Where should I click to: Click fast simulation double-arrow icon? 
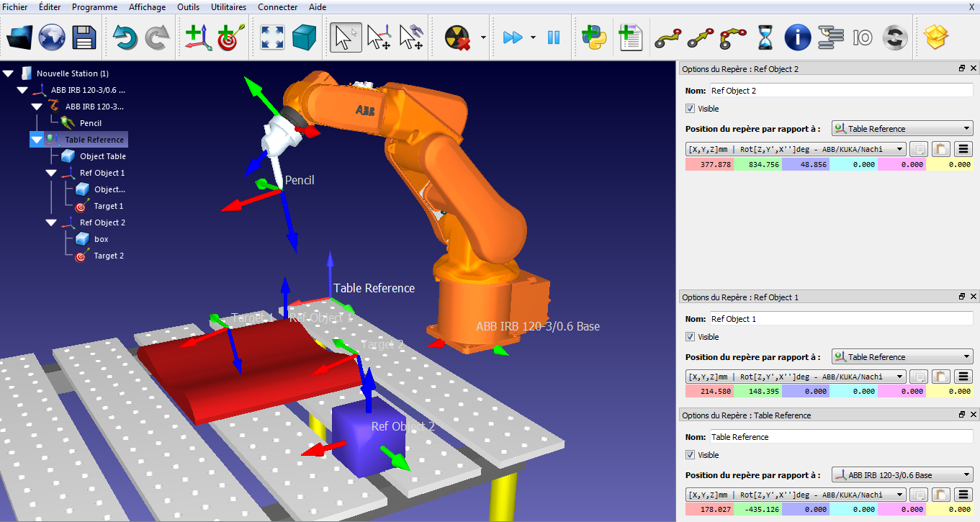513,37
